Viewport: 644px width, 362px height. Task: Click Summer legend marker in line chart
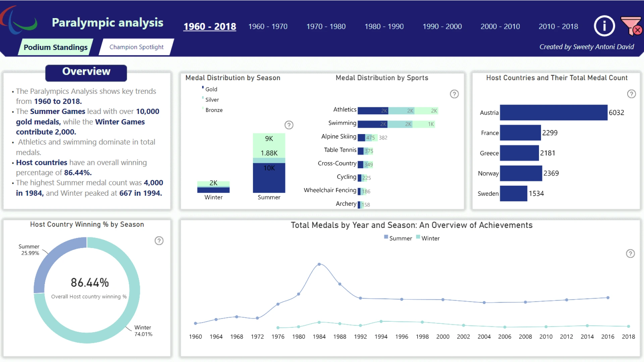pos(386,237)
